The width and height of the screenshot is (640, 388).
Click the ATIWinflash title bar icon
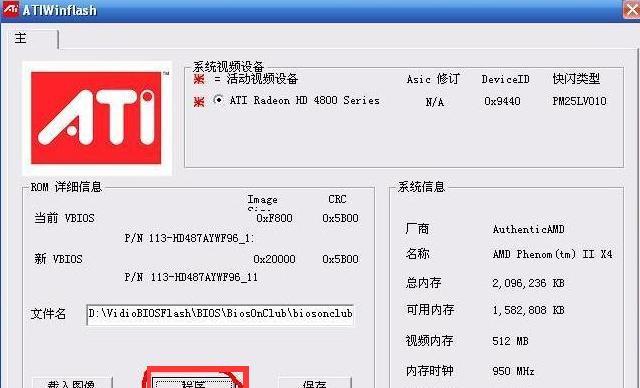[x=10, y=9]
